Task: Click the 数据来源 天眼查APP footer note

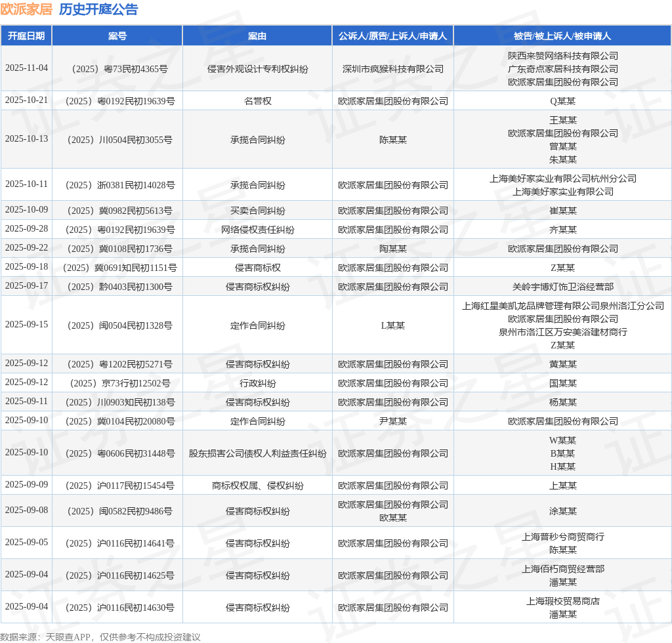Action: click(100, 637)
